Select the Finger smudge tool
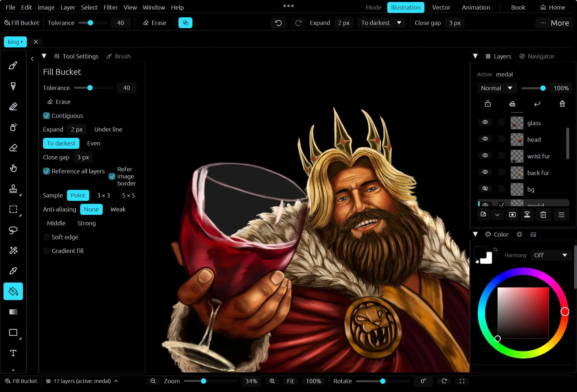Image resolution: width=577 pixels, height=392 pixels. click(x=13, y=168)
